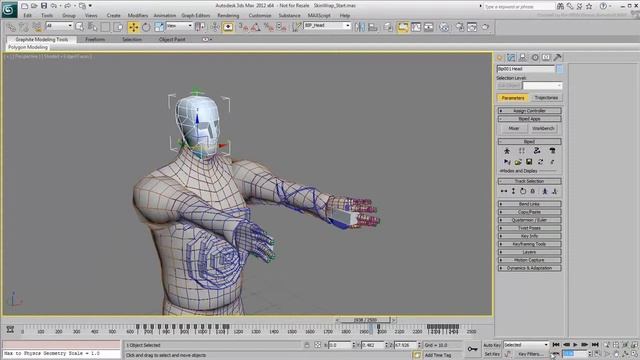Expand the Bend Links rollout
The height and width of the screenshot is (360, 640).
(x=529, y=204)
